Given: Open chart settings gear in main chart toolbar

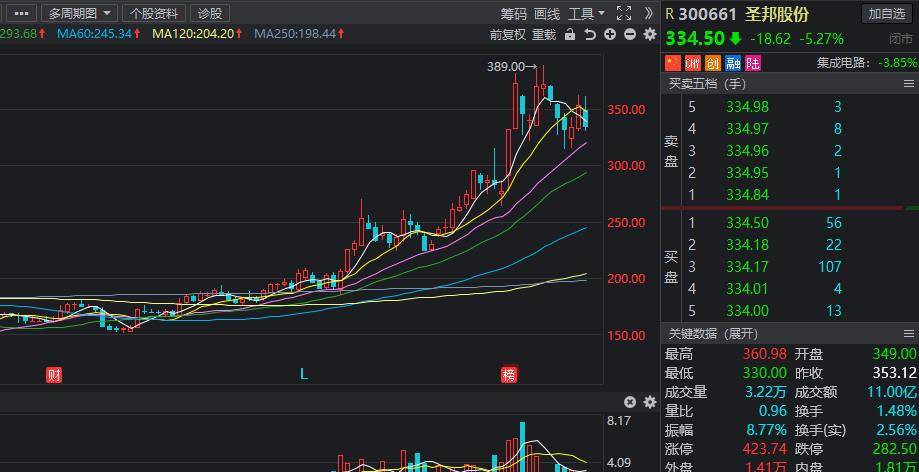Looking at the screenshot, I should 650,34.
